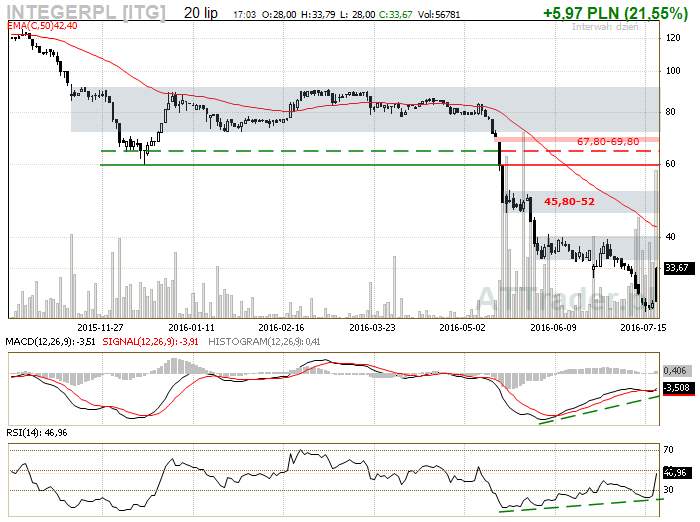Click the 60 price axis label

pos(670,164)
